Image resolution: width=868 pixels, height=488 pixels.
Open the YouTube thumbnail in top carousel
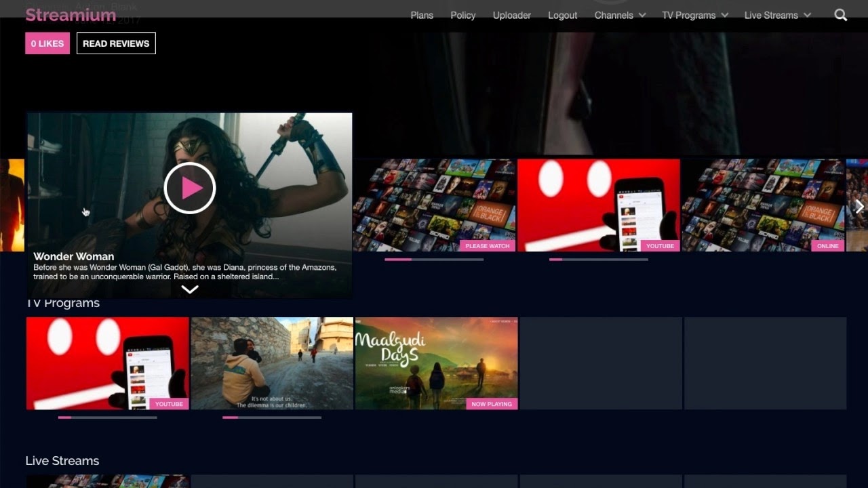coord(599,205)
